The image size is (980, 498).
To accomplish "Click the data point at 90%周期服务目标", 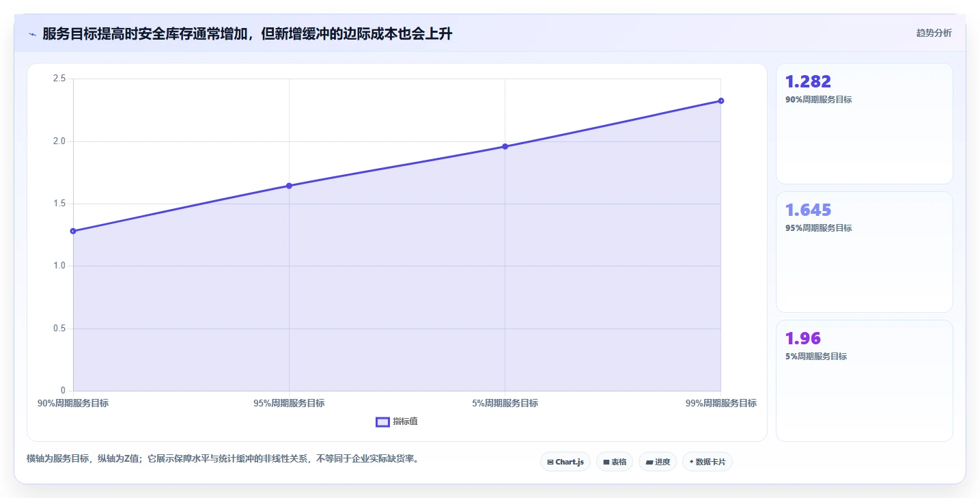I will coord(73,231).
